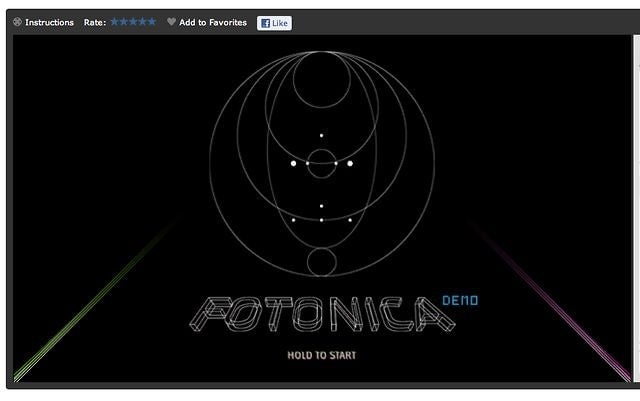Click the Instructions help icon
The image size is (640, 401).
pos(17,22)
